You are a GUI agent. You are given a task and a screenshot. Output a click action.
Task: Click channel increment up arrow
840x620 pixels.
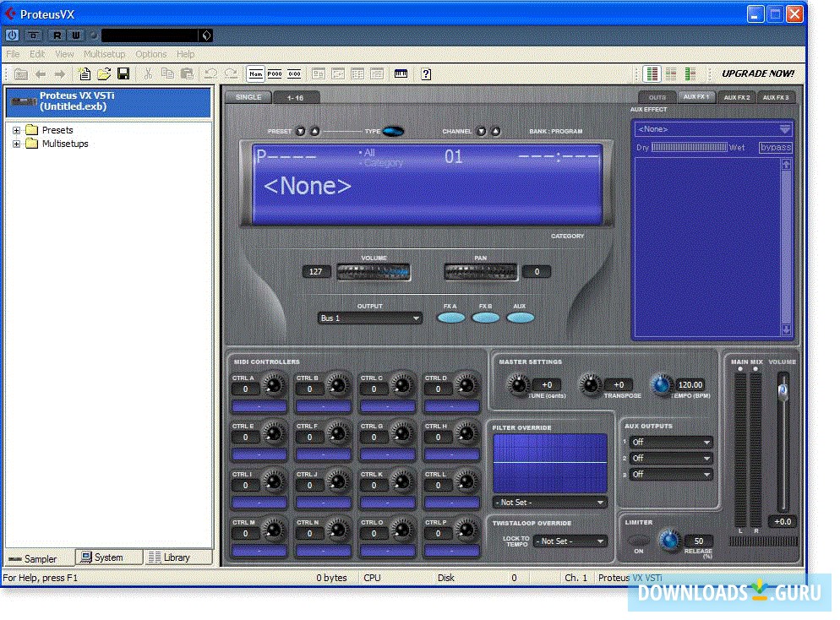click(x=495, y=131)
